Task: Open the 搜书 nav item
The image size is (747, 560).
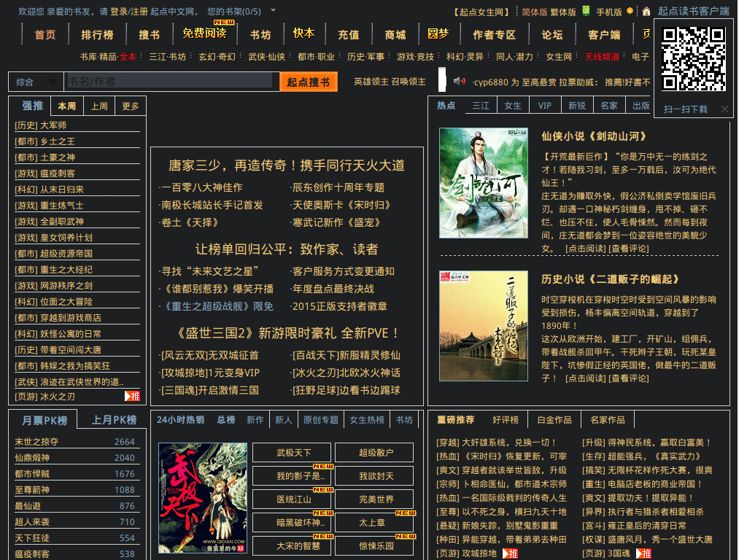Action: [x=149, y=35]
